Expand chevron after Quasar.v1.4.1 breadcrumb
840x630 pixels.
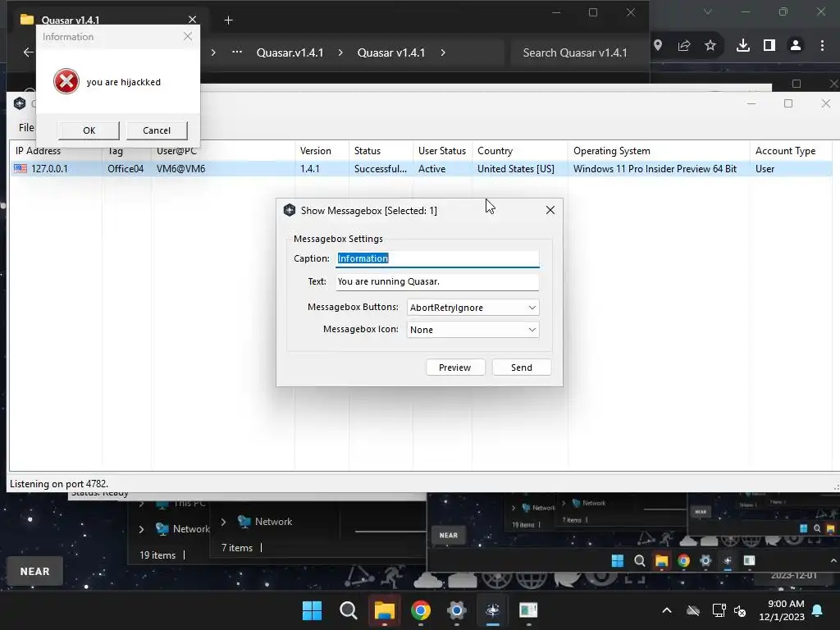(x=340, y=52)
